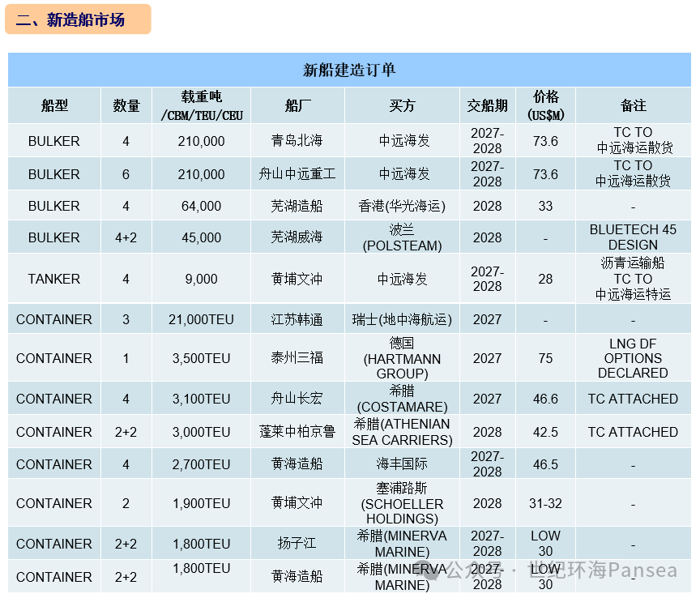Select 黄海造船 in the 2,700TEU row

[297, 464]
